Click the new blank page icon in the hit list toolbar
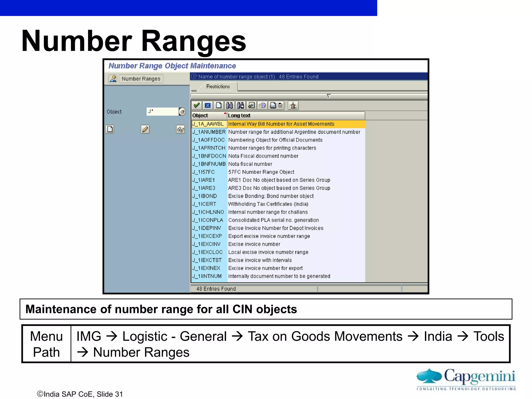532x399 pixels. click(219, 105)
